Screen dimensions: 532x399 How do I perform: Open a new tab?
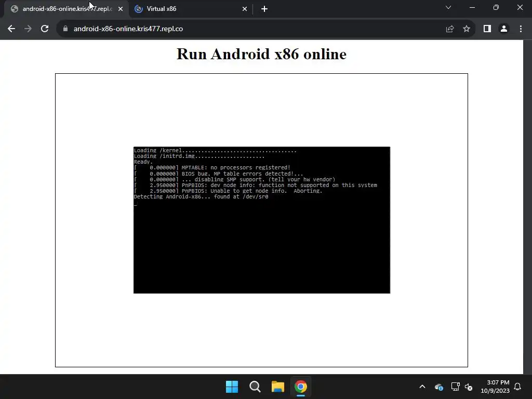[264, 9]
